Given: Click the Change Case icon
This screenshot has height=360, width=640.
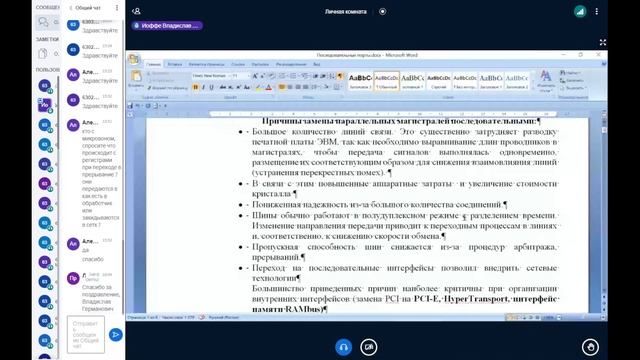Looking at the screenshot, I should tap(247, 87).
